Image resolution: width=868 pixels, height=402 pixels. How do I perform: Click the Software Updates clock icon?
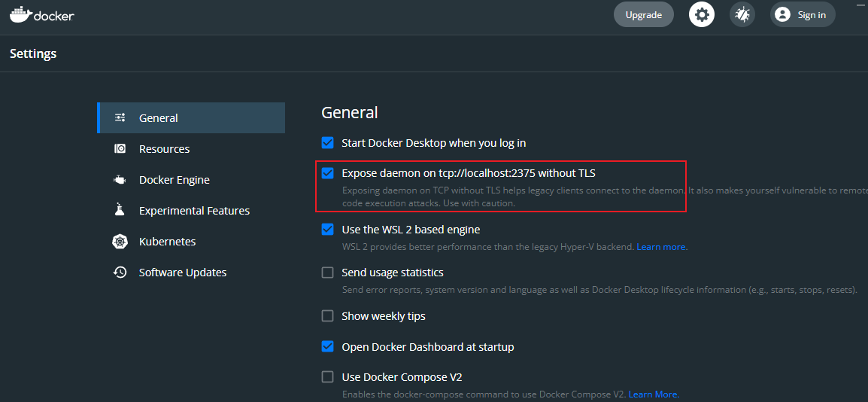pyautogui.click(x=120, y=273)
